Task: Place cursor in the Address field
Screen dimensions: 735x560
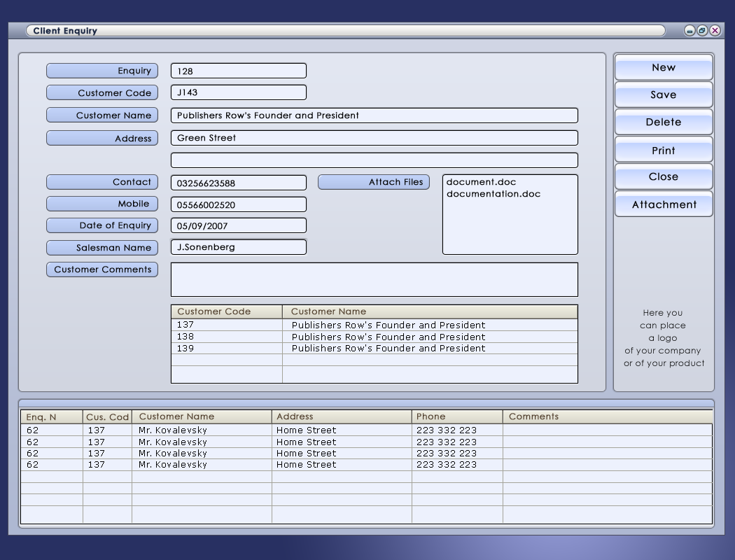Action: pyautogui.click(x=374, y=137)
